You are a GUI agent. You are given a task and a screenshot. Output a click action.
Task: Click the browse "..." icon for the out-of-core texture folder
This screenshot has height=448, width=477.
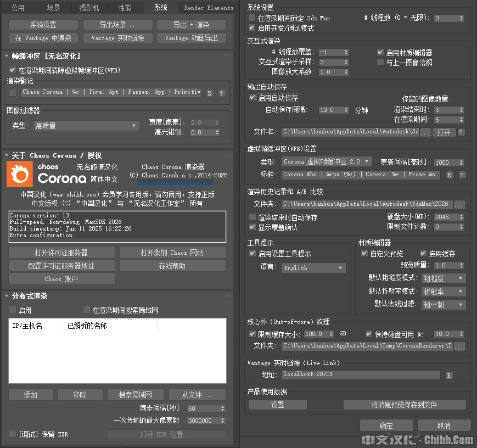click(461, 348)
